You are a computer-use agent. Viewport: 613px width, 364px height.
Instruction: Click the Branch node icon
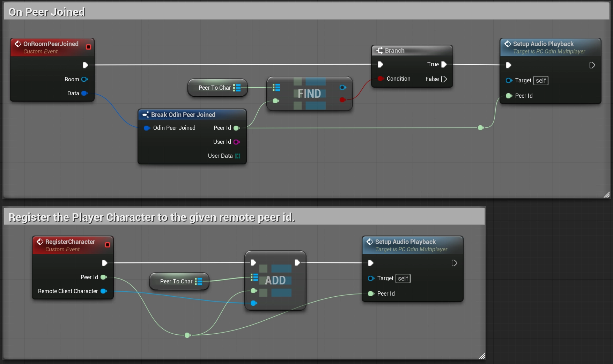click(x=379, y=50)
